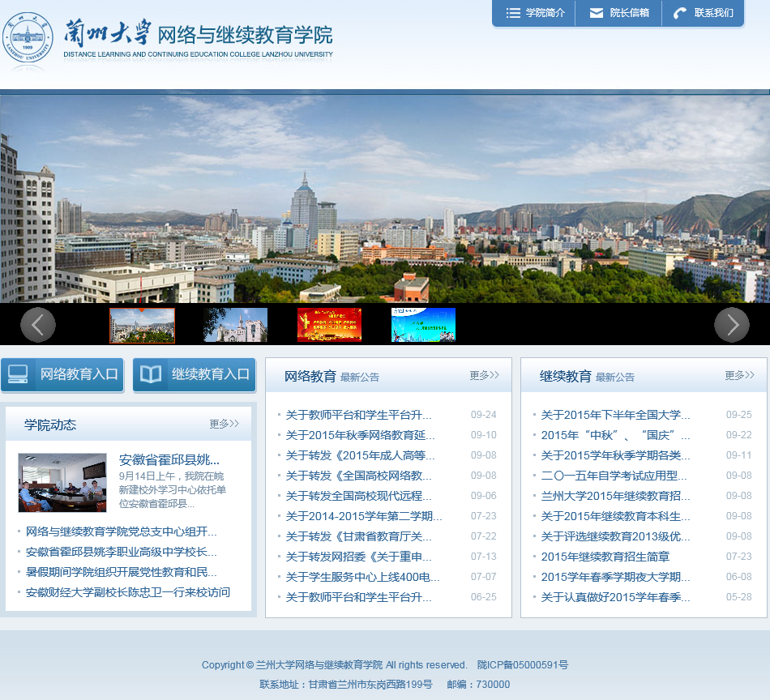The height and width of the screenshot is (700, 770).
Task: Open notice 关于认真做好2015学年春季...
Action: click(x=615, y=597)
